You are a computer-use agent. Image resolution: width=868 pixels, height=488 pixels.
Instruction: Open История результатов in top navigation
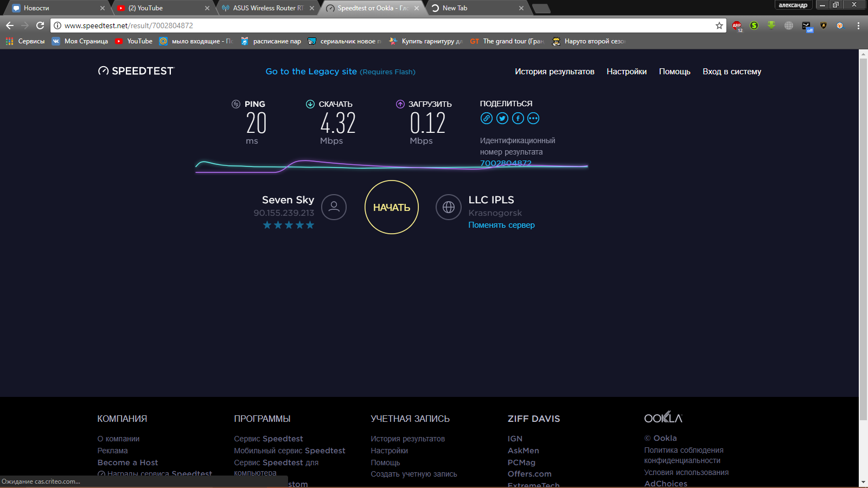coord(554,72)
